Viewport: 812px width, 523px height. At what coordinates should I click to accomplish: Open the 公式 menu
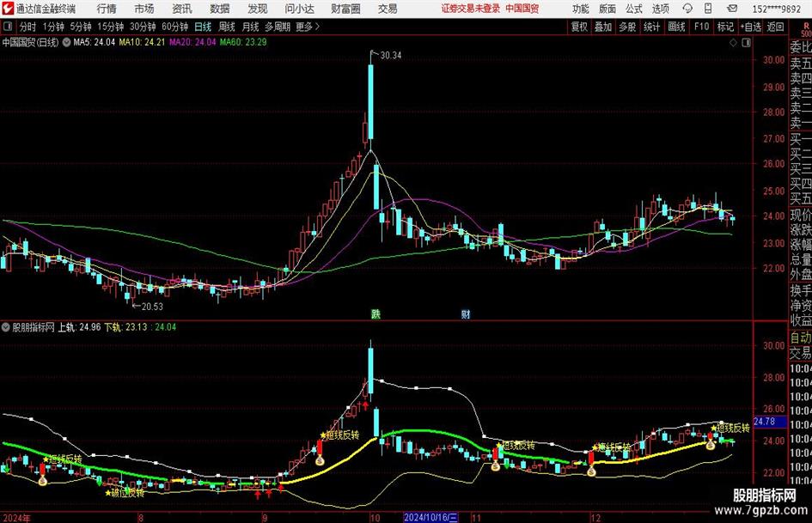pyautogui.click(x=634, y=9)
